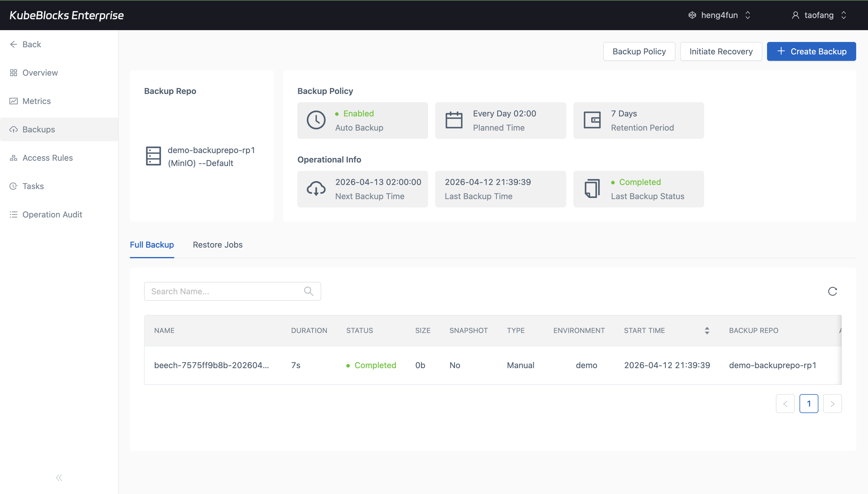
Task: Click the demo-backuprepo-rp1 table cell
Action: tap(772, 365)
